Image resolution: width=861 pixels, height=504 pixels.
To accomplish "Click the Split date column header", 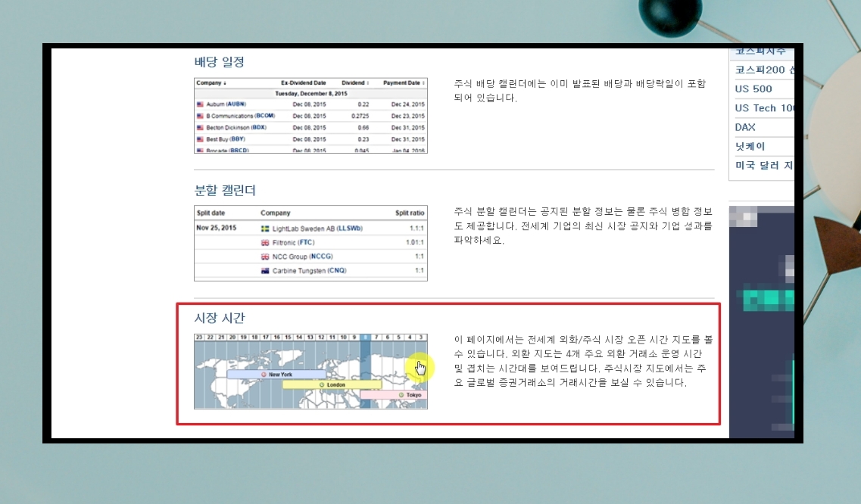I will point(211,213).
